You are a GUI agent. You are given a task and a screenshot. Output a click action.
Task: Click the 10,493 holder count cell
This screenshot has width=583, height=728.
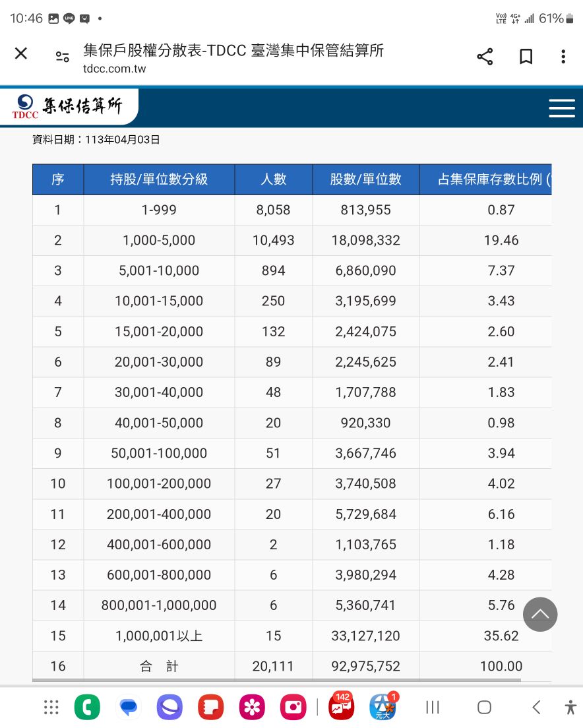[x=274, y=240]
